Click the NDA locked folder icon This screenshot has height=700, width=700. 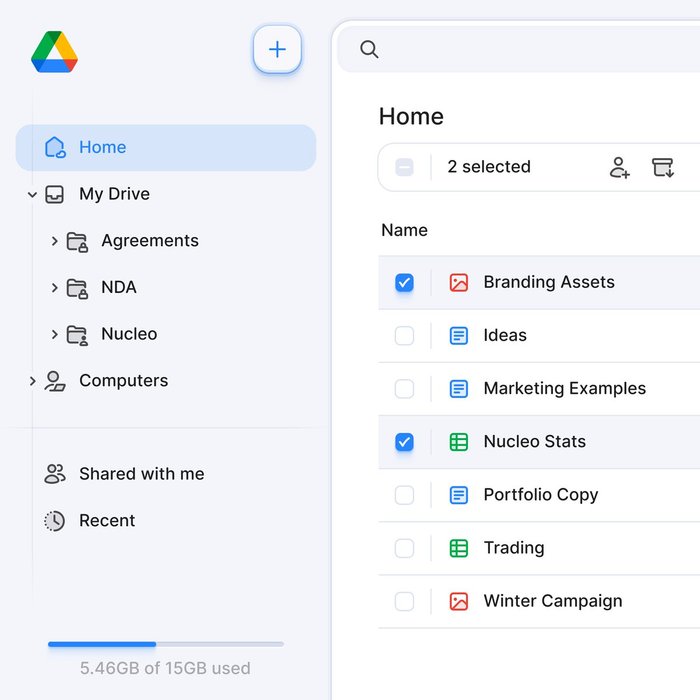click(x=77, y=288)
